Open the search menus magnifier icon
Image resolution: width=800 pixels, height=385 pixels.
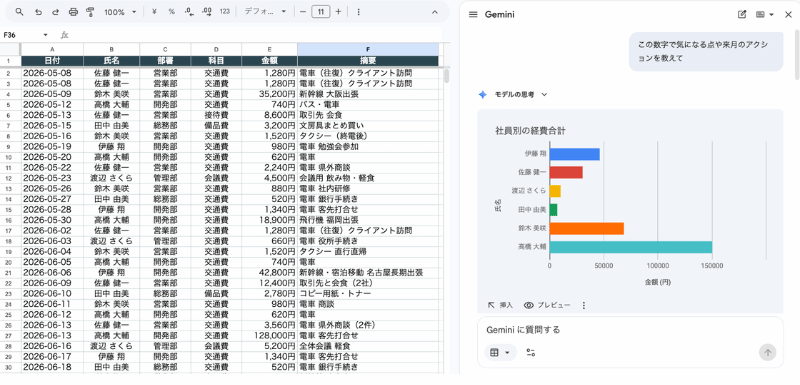coord(19,12)
